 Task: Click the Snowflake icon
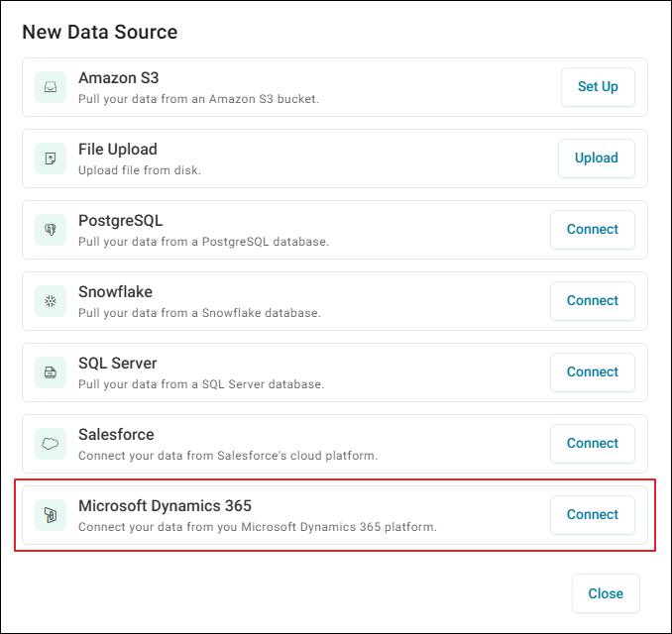point(51,301)
